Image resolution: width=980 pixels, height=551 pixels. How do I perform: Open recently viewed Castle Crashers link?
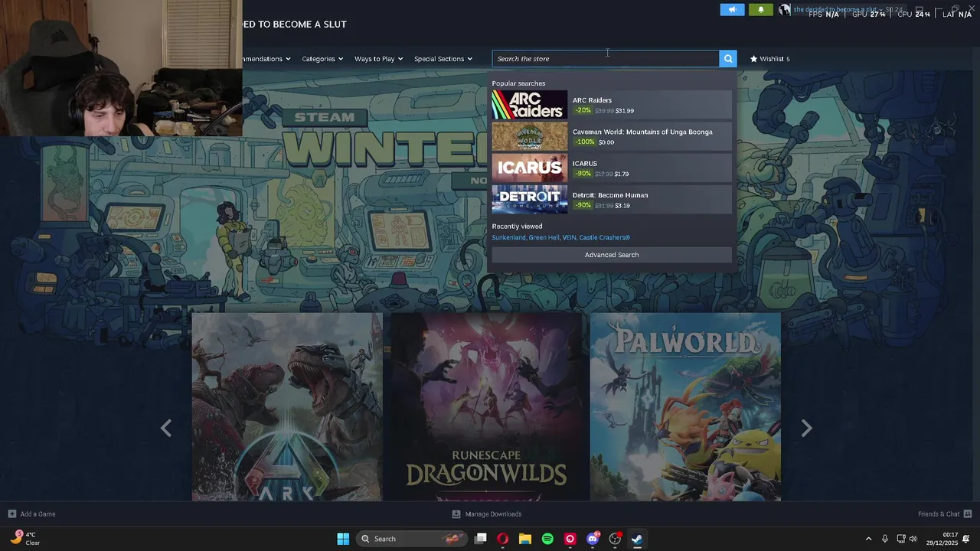605,238
